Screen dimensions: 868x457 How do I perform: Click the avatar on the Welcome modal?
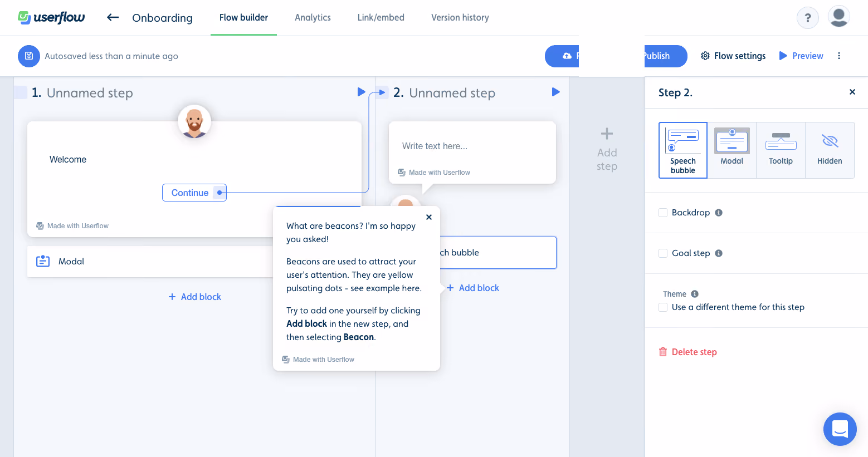(x=194, y=121)
